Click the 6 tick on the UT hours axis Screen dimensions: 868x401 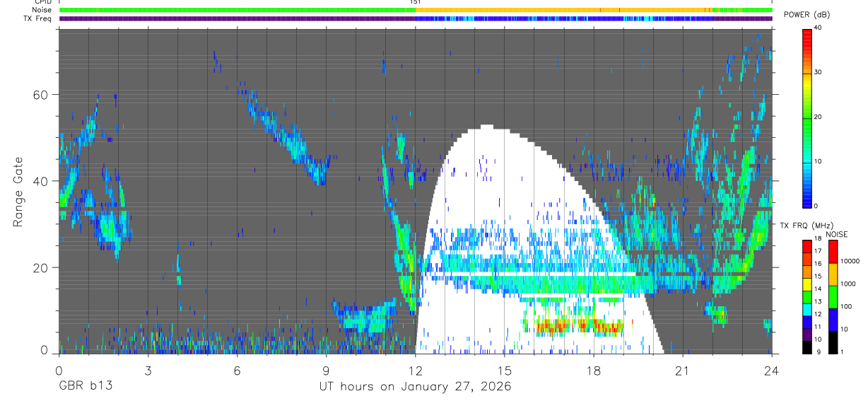237,371
